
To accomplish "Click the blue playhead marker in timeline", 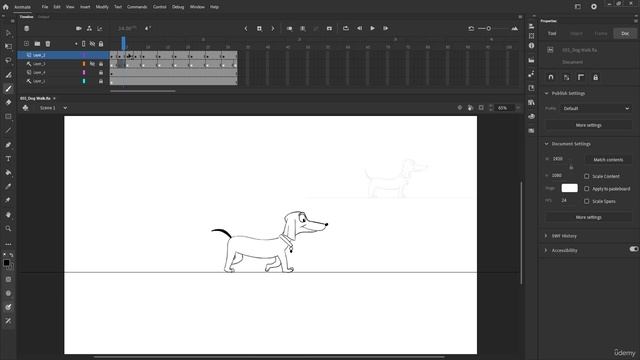I will (x=124, y=42).
